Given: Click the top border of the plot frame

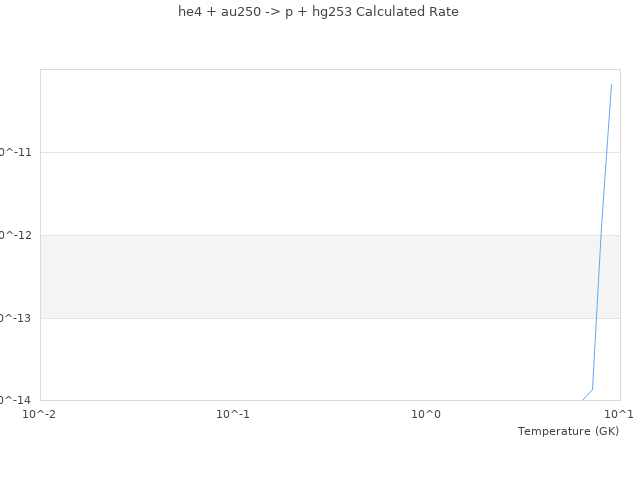Looking at the screenshot, I should 300,69.
